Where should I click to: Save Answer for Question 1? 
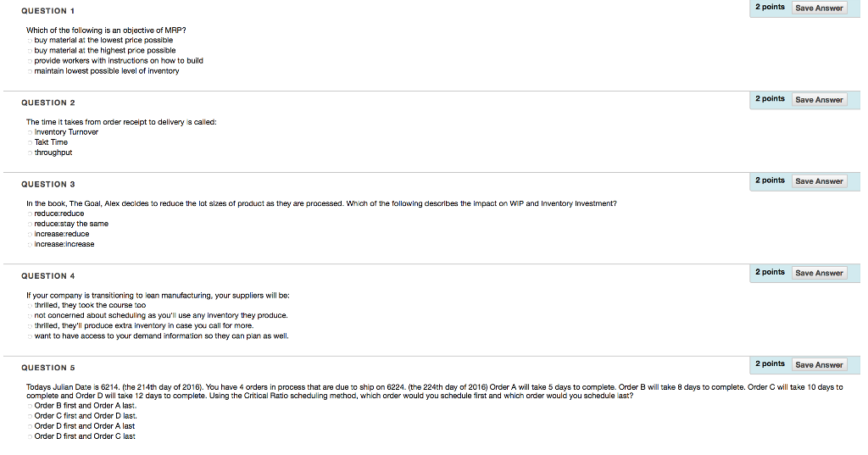coord(819,8)
